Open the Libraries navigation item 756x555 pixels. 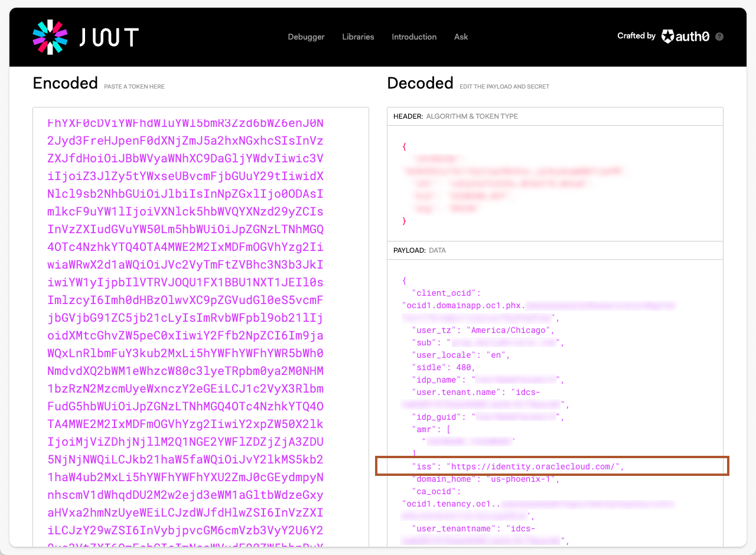point(358,37)
